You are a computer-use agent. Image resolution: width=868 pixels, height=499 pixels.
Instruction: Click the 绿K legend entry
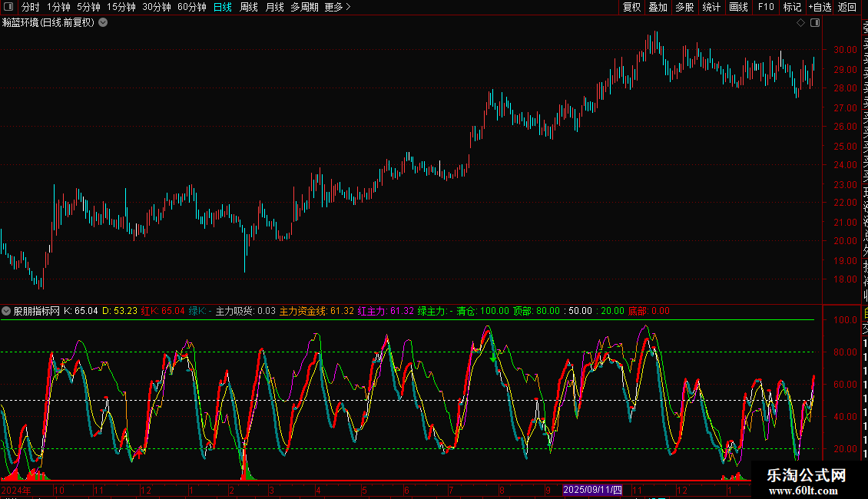(200, 311)
